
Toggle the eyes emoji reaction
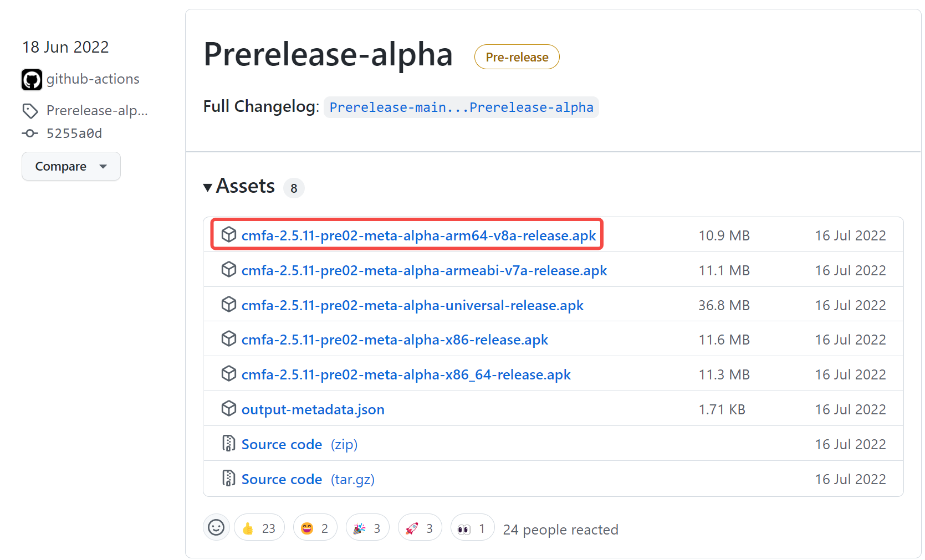point(472,528)
